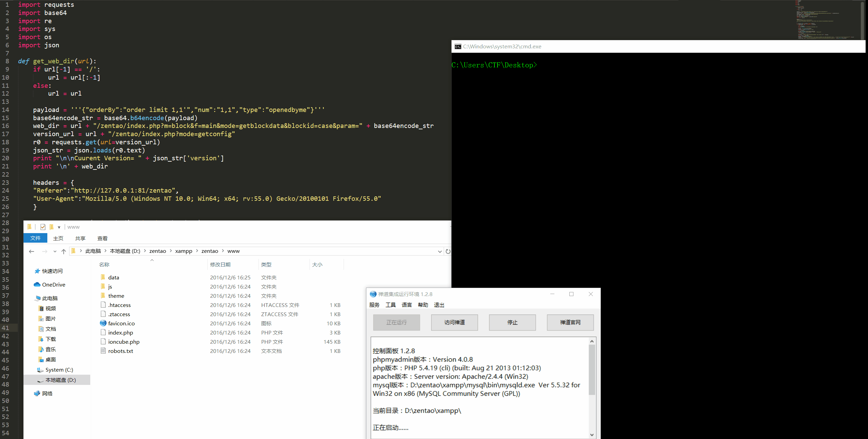Switch to the 查看 ribbon tab

(x=102, y=238)
